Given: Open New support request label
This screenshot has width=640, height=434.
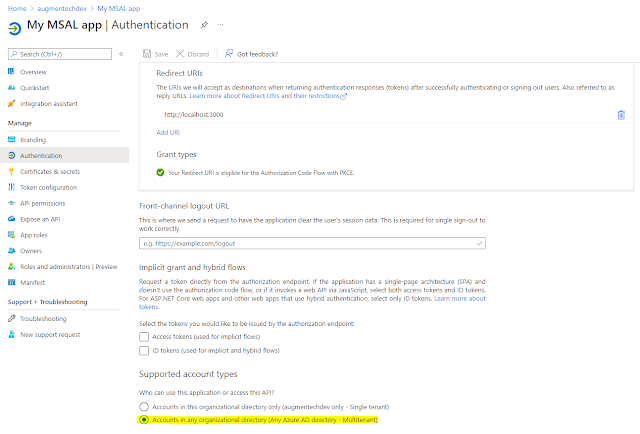Looking at the screenshot, I should point(50,335).
